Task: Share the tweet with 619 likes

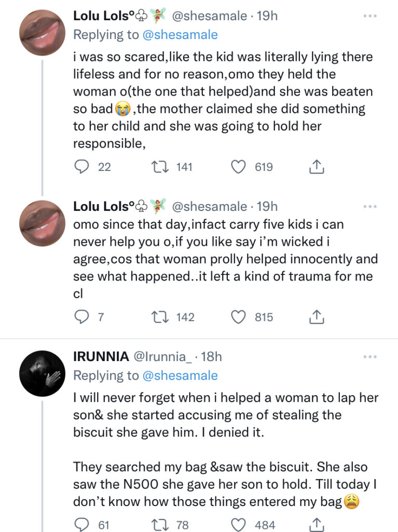Action: tap(317, 167)
